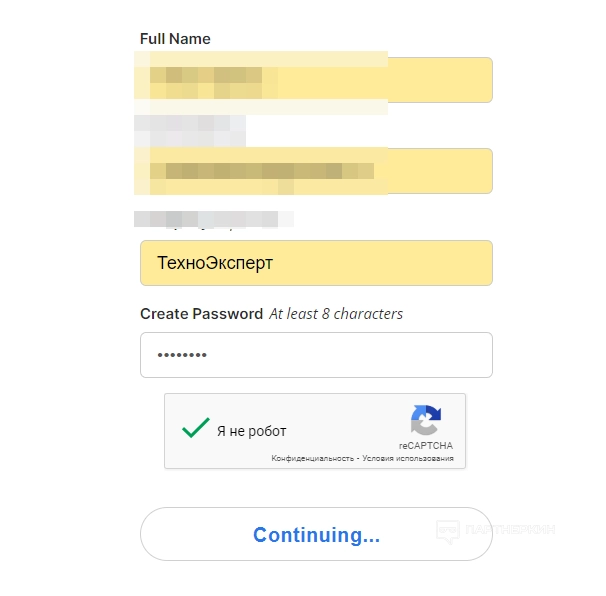The image size is (606, 596).
Task: Click the blurred label under the first field
Action: click(190, 126)
